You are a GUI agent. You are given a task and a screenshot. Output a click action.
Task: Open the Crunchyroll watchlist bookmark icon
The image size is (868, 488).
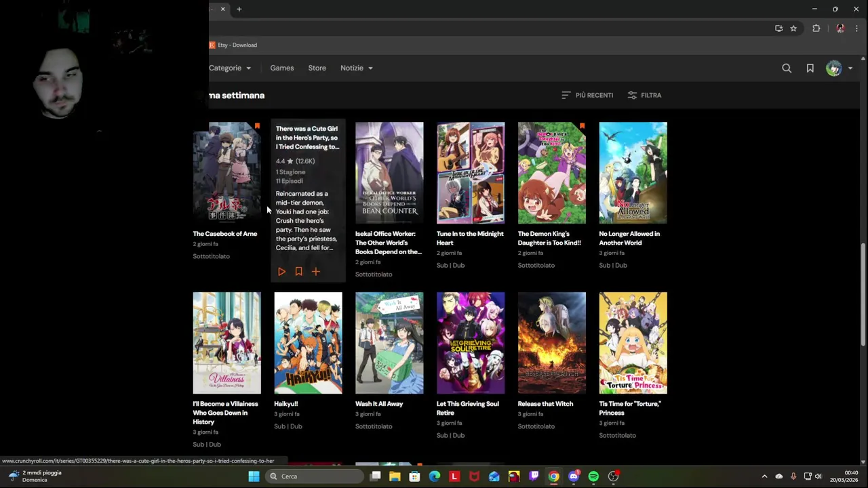[x=810, y=68]
